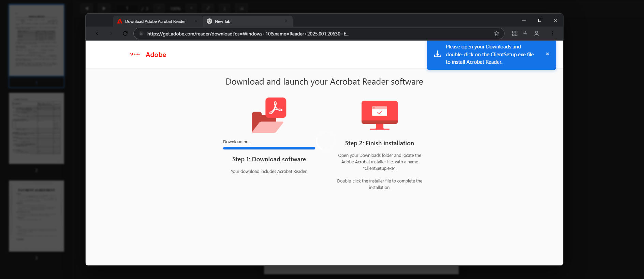View site information icon in address bar
Viewport: 644px width, 279px height.
click(141, 33)
